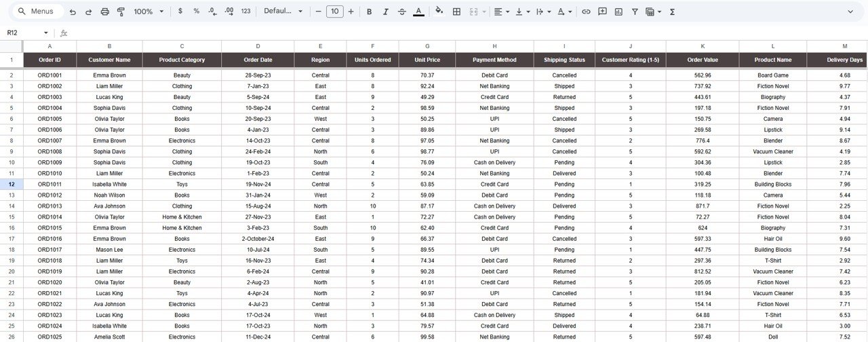Select row 20 header

(12, 271)
